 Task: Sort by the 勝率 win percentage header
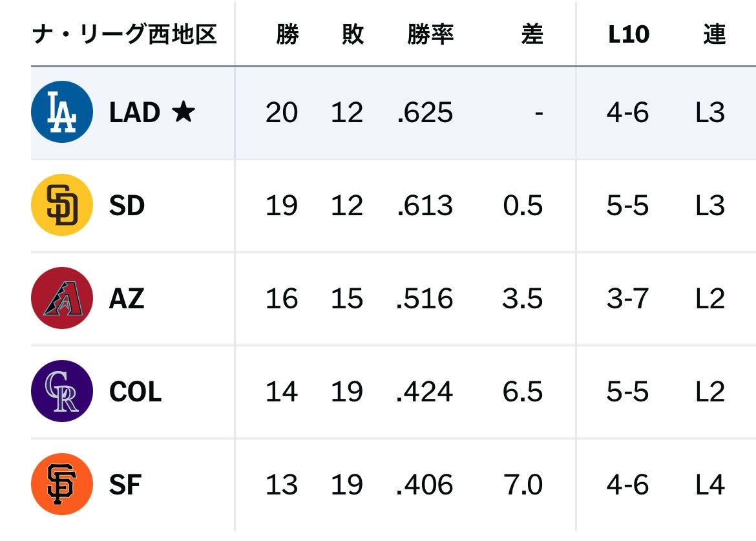[x=430, y=34]
